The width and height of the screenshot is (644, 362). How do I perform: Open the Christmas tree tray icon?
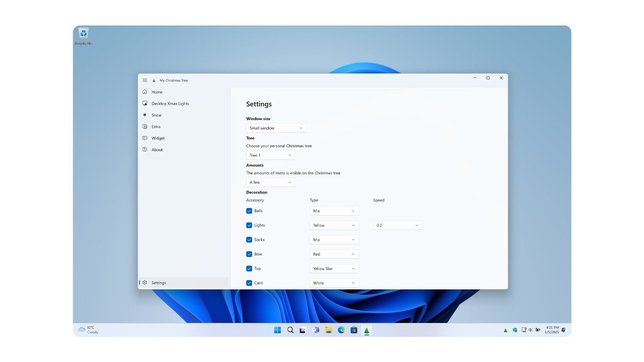(x=505, y=330)
